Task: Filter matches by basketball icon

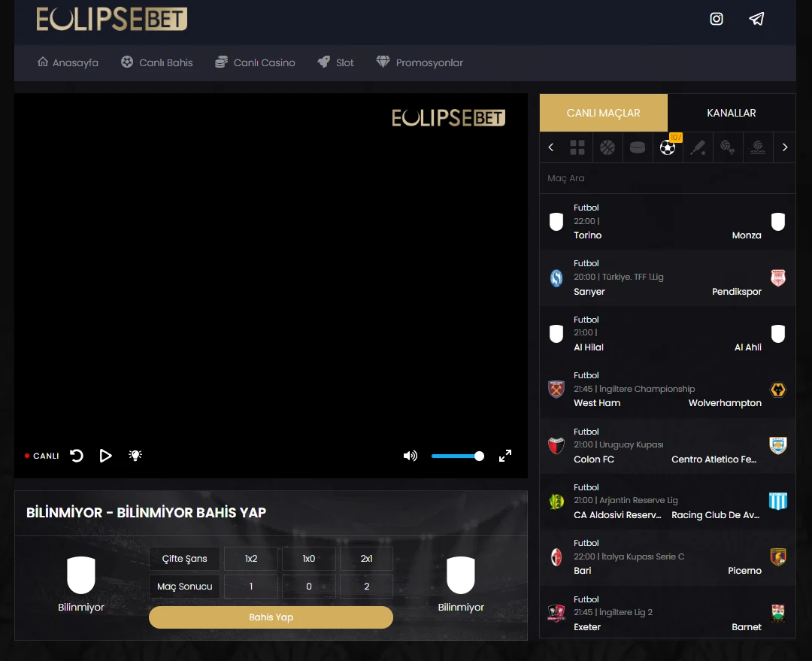Action: [x=607, y=147]
